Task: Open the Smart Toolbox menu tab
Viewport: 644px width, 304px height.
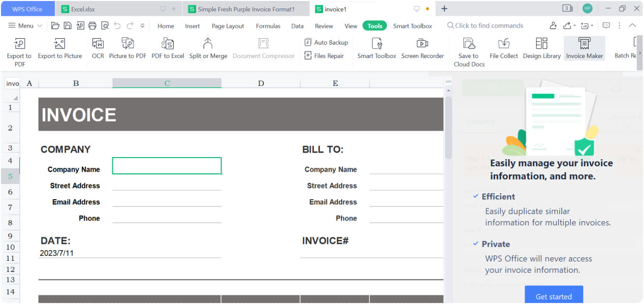Action: pyautogui.click(x=412, y=25)
